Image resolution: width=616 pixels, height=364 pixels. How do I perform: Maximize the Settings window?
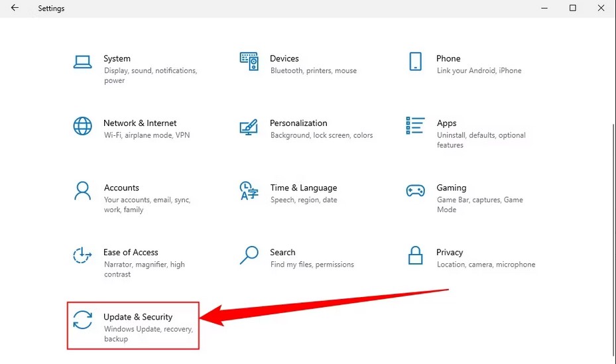[x=573, y=8]
